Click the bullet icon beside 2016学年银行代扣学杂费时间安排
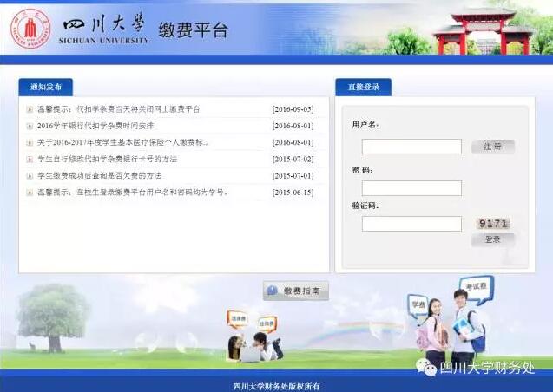The width and height of the screenshot is (553, 392). 30,126
